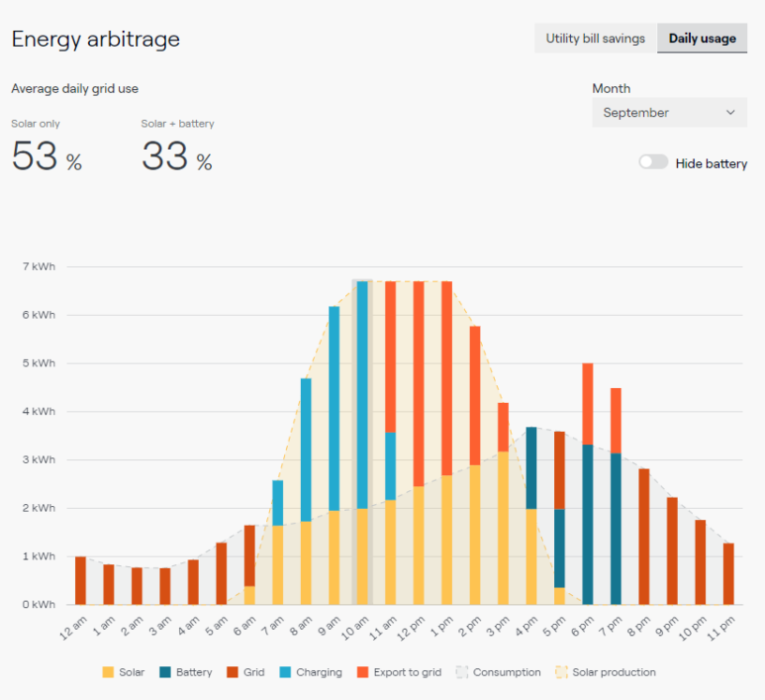
Task: Enable the Hide battery toggle
Action: point(652,162)
